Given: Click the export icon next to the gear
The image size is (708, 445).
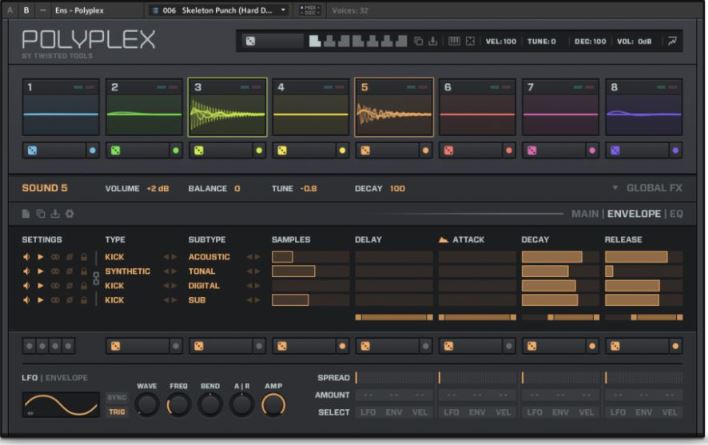Looking at the screenshot, I should (x=55, y=214).
